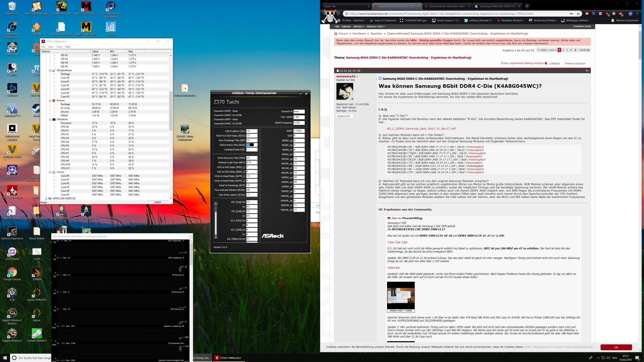Select the ASRRGBLED desktop icon
Image resolution: width=644 pixels, height=362 pixels.
click(x=12, y=49)
